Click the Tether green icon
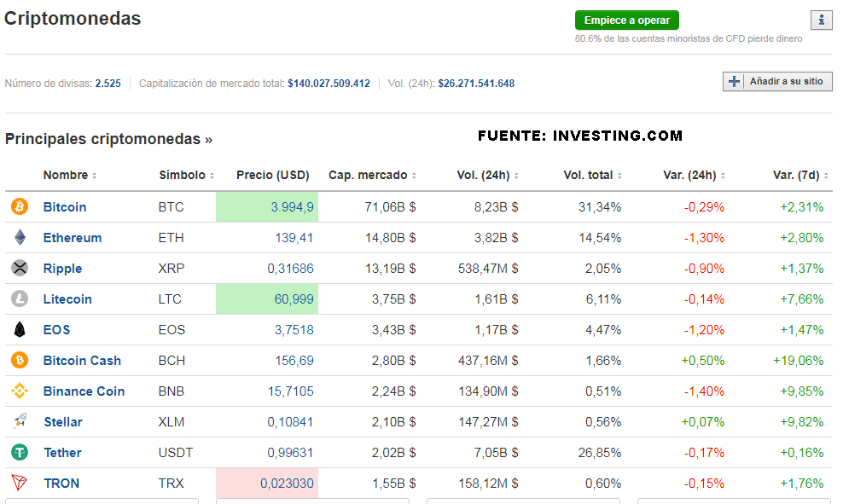 20,453
